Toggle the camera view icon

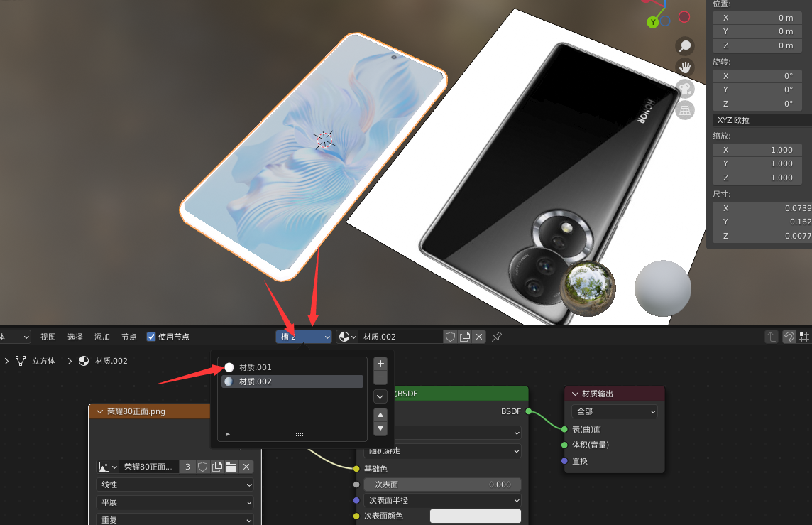[x=685, y=89]
